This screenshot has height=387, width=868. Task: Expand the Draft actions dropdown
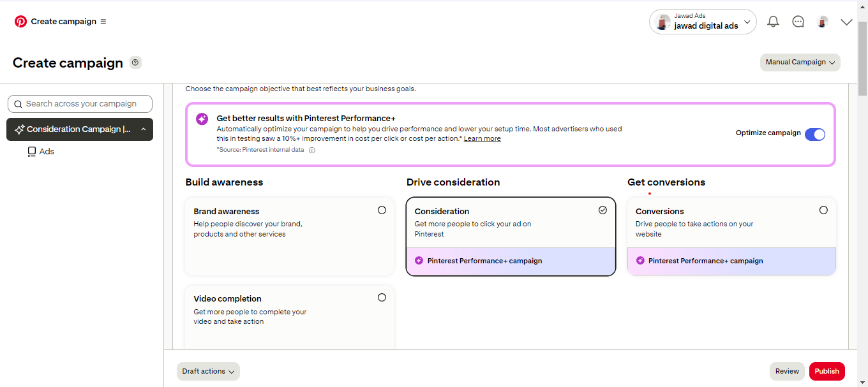[208, 372]
